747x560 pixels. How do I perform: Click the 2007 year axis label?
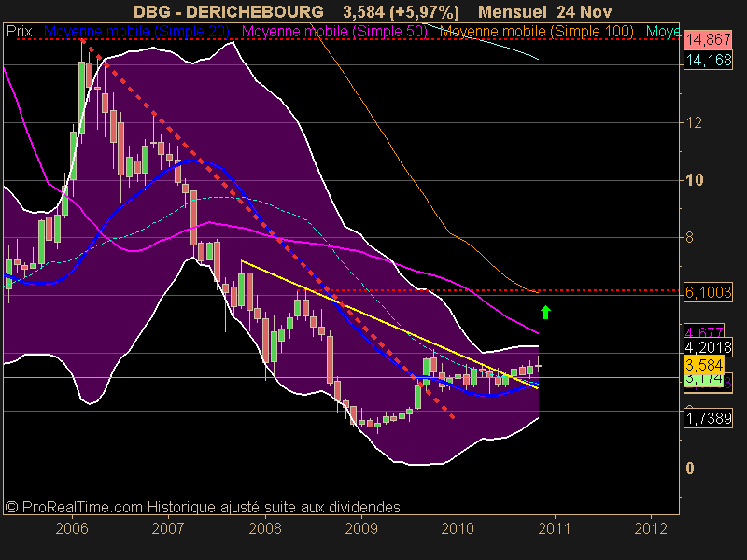click(168, 528)
